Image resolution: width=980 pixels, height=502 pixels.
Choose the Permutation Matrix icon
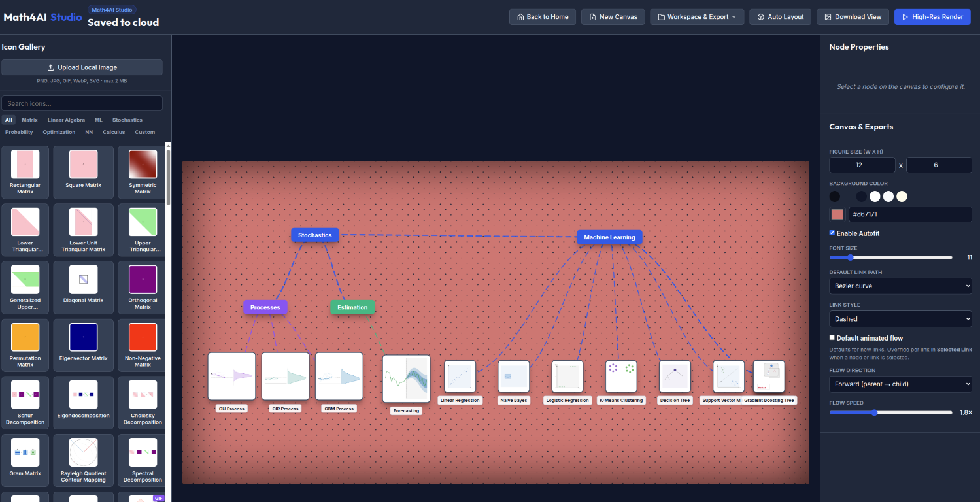[25, 345]
